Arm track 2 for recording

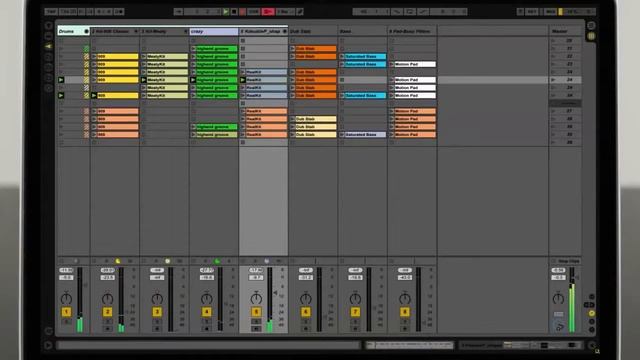[107, 329]
